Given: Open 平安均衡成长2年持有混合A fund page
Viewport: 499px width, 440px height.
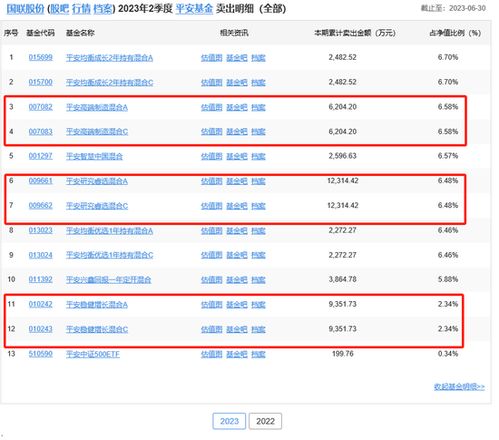Looking at the screenshot, I should [x=109, y=58].
